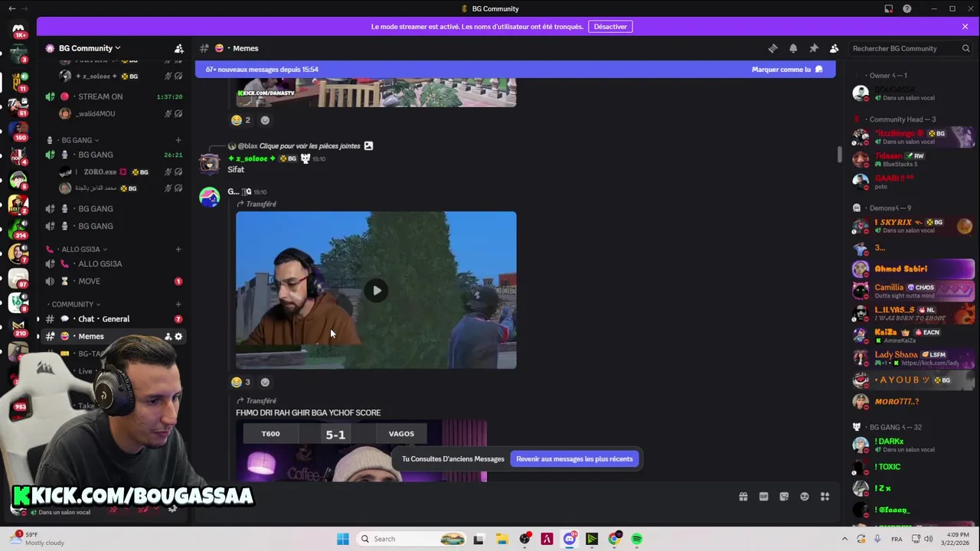The image size is (980, 551).
Task: Open the 5-1 score image thumbnail
Action: coord(361,451)
